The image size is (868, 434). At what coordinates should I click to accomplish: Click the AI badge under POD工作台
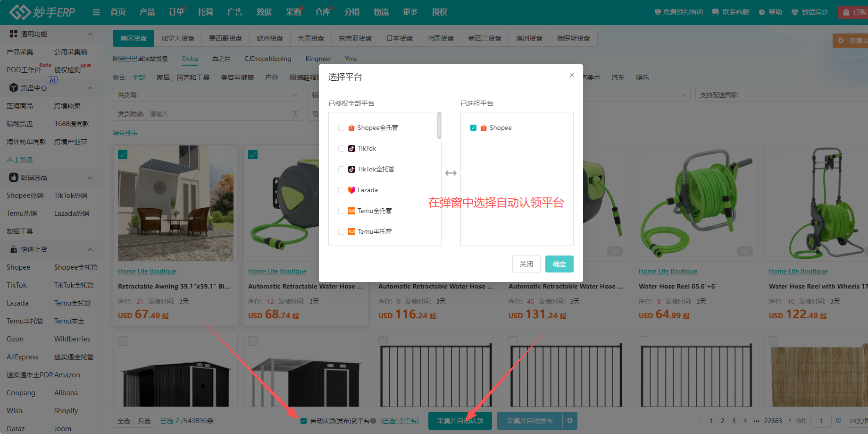pyautogui.click(x=52, y=80)
